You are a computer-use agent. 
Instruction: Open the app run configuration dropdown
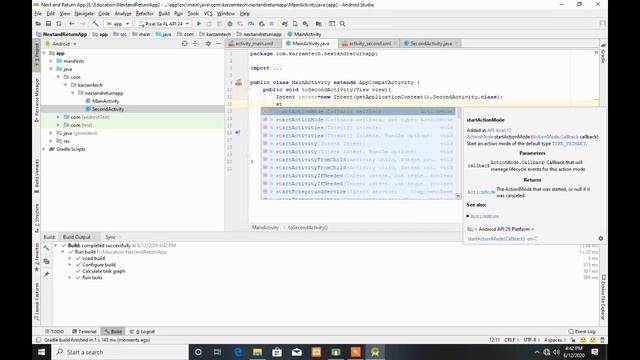coord(118,24)
